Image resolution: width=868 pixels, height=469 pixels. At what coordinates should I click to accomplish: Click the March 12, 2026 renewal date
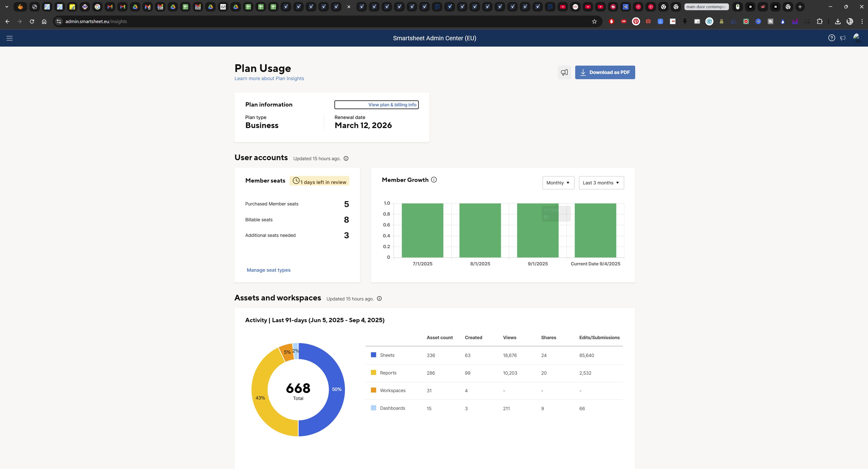(x=363, y=126)
